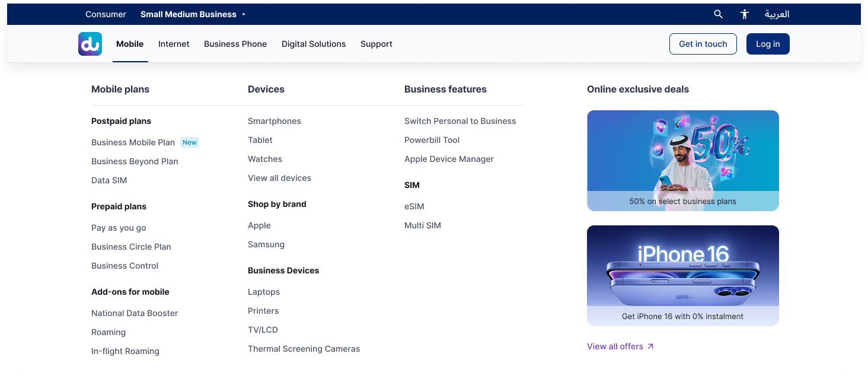Image resolution: width=868 pixels, height=376 pixels.
Task: Open the View all offers link
Action: (x=620, y=346)
